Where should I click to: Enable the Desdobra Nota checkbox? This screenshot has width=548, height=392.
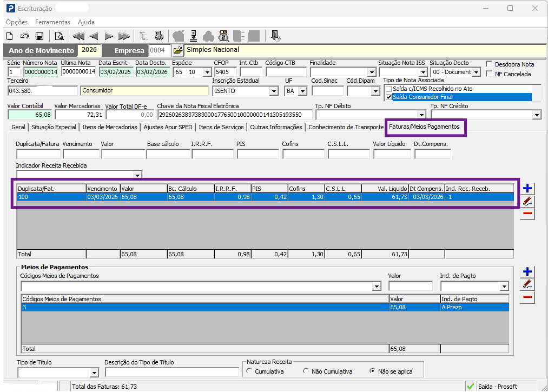tap(489, 64)
